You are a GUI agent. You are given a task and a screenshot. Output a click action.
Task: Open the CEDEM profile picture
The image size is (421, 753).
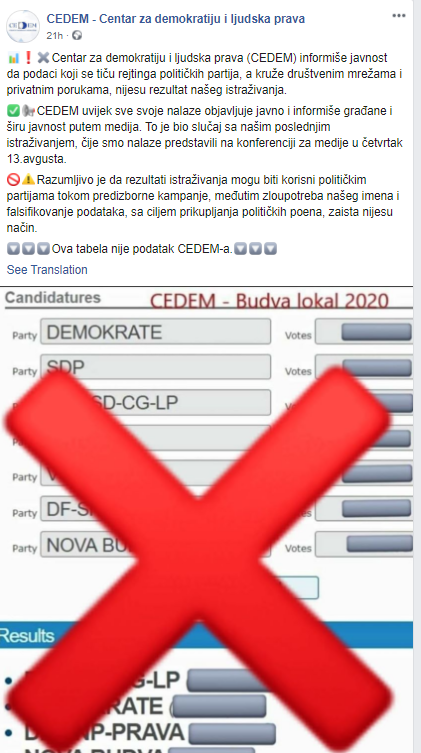23,26
